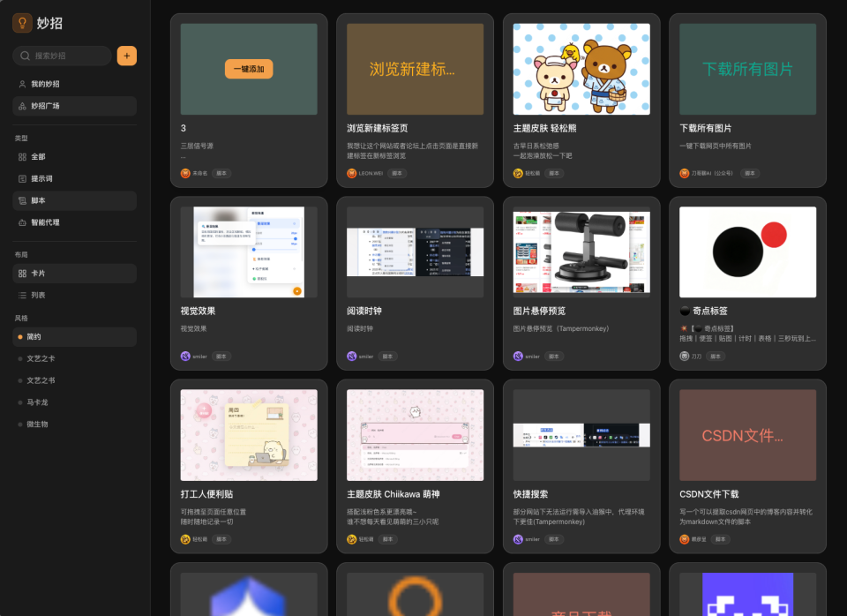Select the 文艺之书 style option
The width and height of the screenshot is (847, 616).
pyautogui.click(x=74, y=380)
